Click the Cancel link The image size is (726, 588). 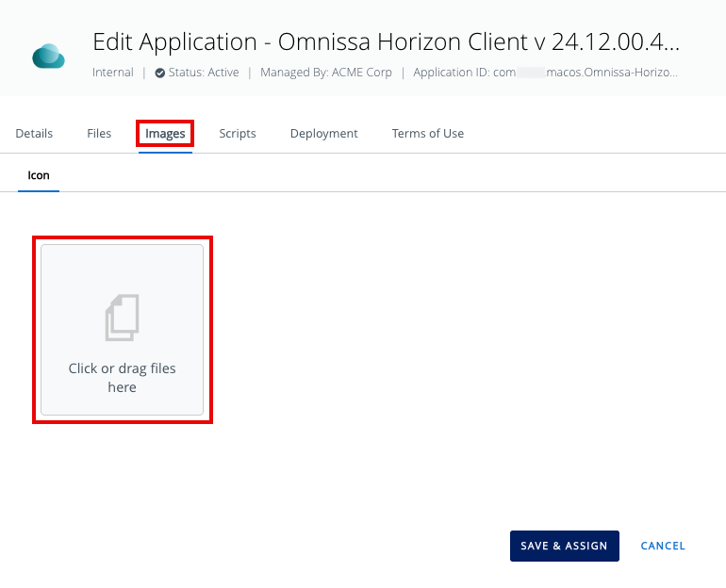(663, 546)
